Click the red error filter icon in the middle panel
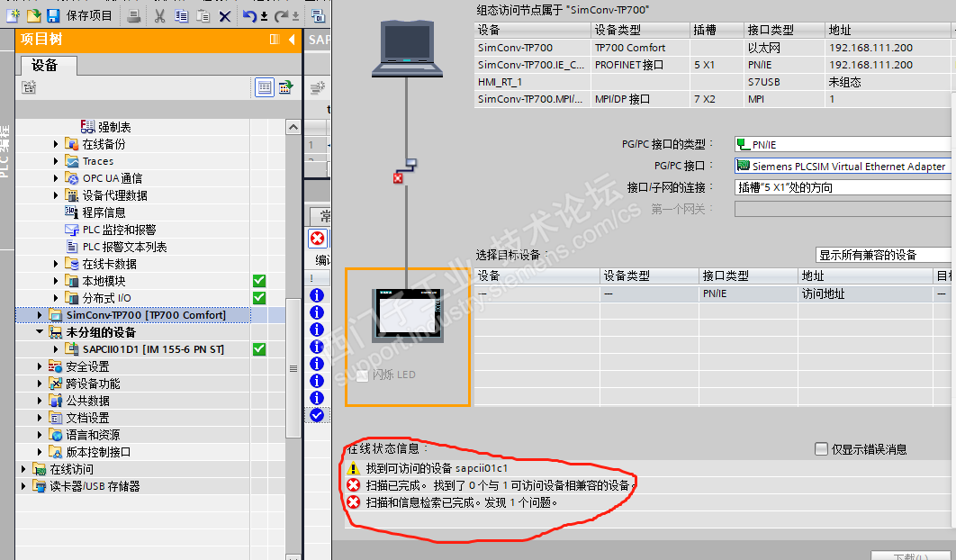The width and height of the screenshot is (956, 560). tap(317, 238)
